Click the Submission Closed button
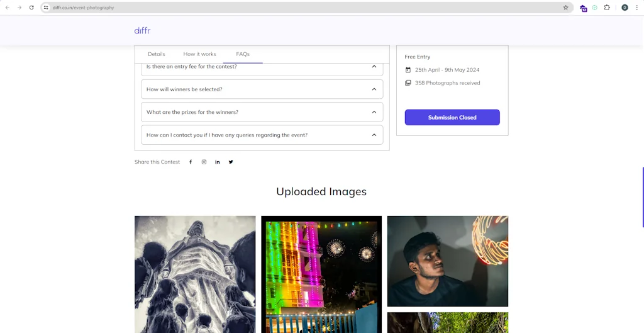Screen dimensions: 644x333 tap(452, 118)
